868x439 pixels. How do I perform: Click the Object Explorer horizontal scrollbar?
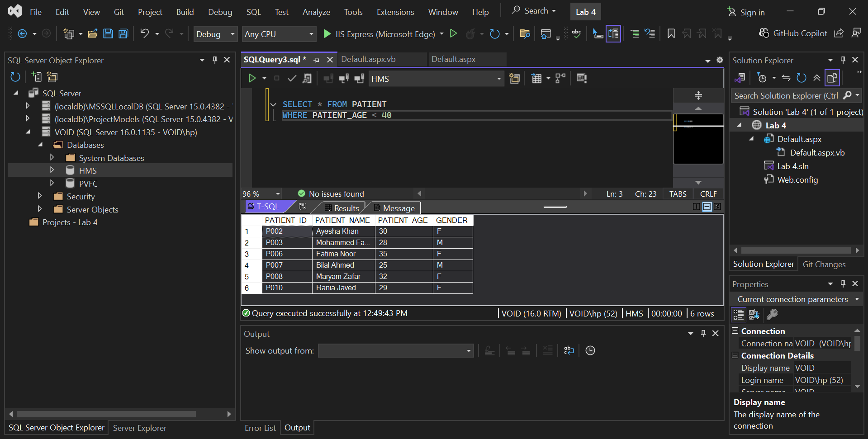pyautogui.click(x=106, y=414)
